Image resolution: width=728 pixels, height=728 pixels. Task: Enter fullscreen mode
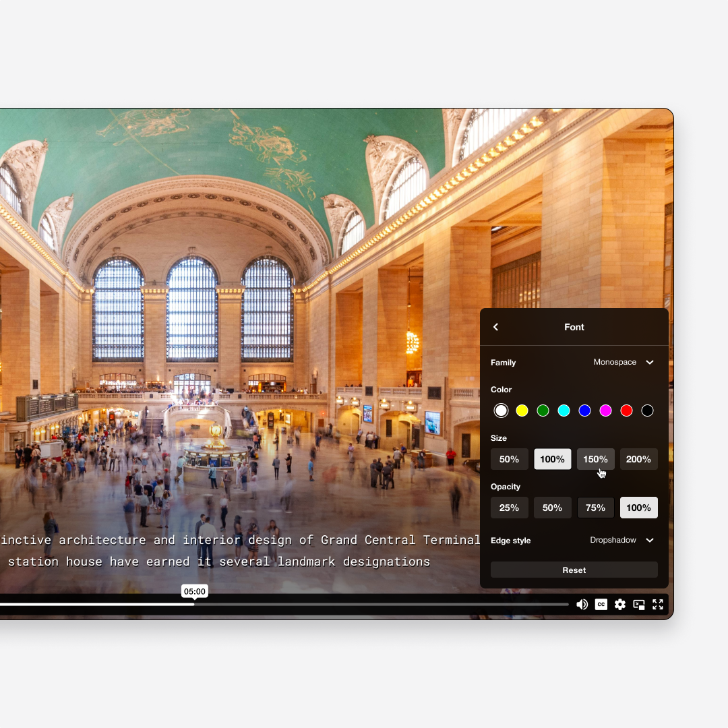[657, 604]
